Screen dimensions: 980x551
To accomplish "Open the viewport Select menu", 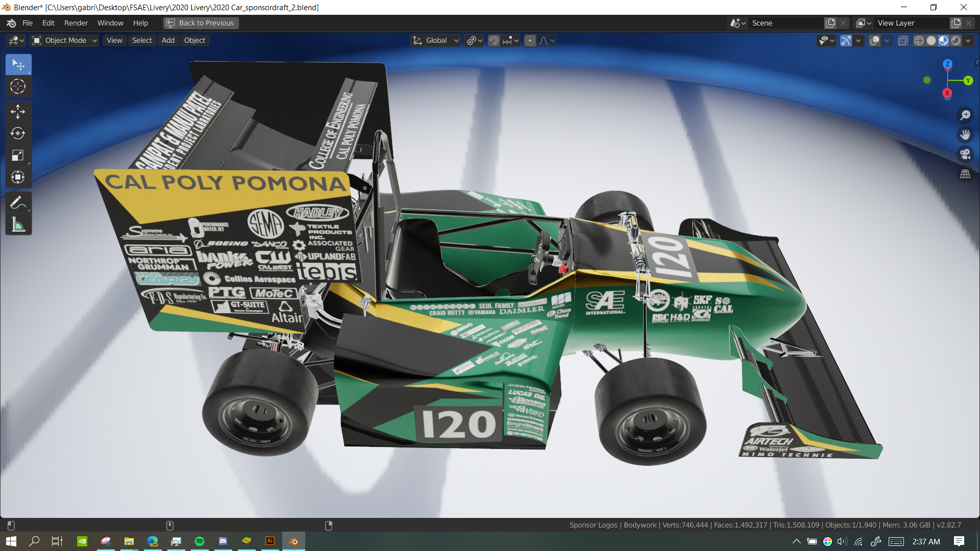I will pos(142,40).
